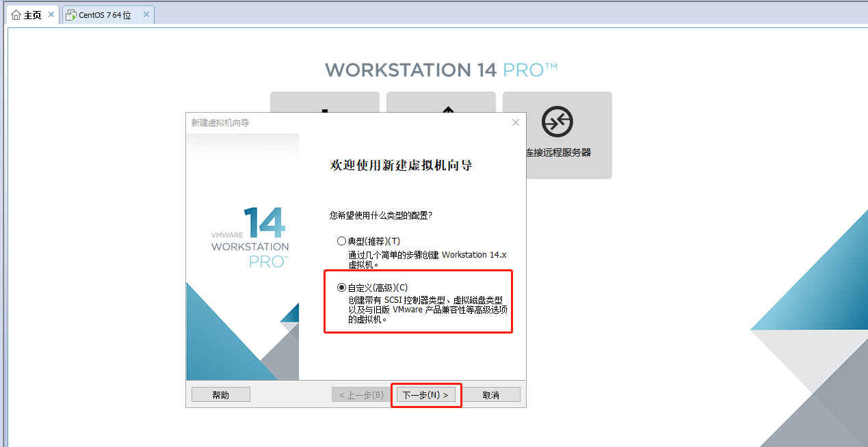Click the VM icon on CentOS tab
This screenshot has width=868, height=447.
(71, 15)
